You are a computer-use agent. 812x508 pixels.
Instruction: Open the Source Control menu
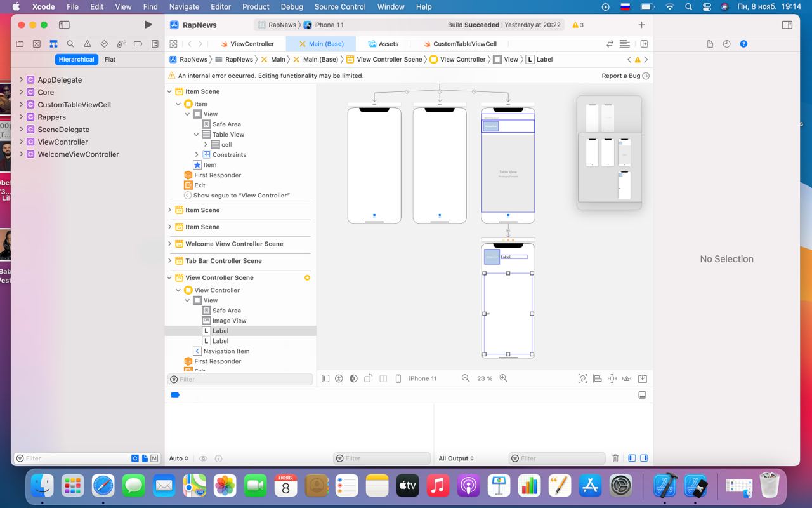coord(340,7)
